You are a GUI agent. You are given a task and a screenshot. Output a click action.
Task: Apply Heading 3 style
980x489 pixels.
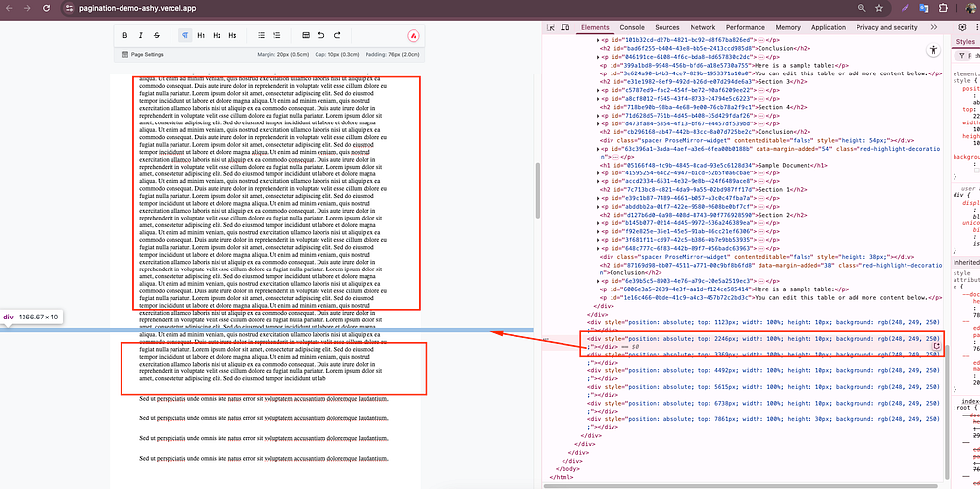tap(232, 35)
